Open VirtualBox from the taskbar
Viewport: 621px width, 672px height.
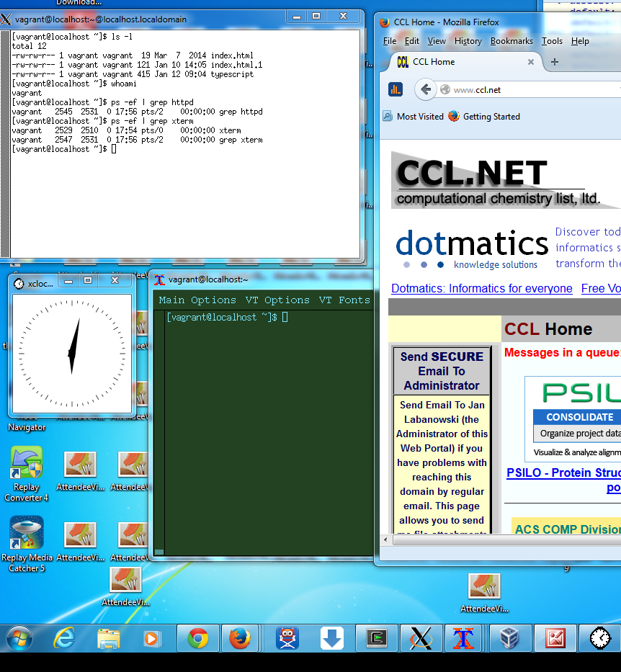tap(510, 638)
